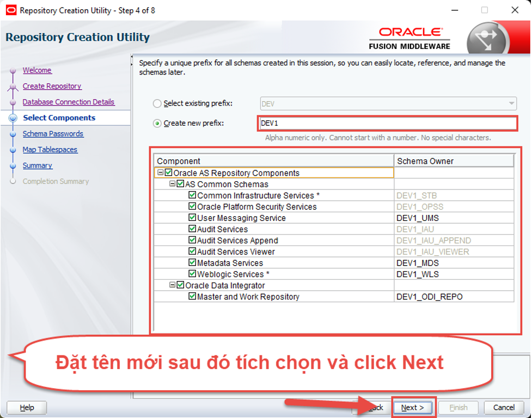
Task: Click the Next button
Action: pos(413,407)
